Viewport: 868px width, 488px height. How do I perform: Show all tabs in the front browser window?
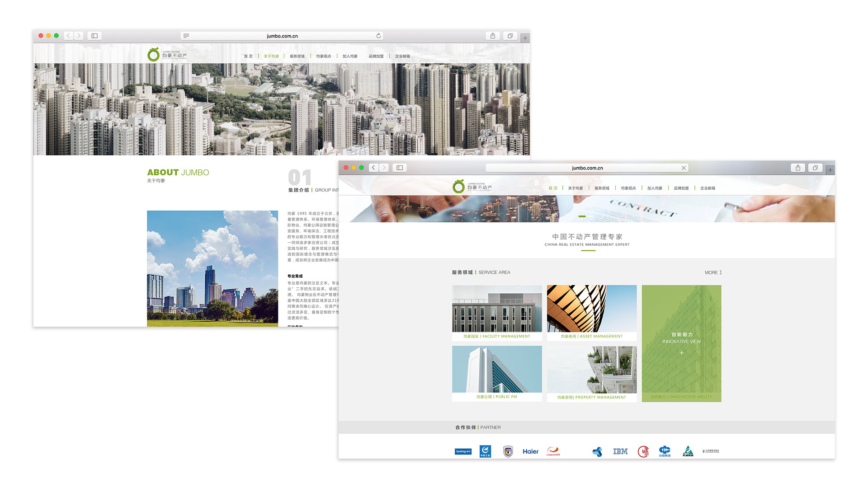(815, 168)
